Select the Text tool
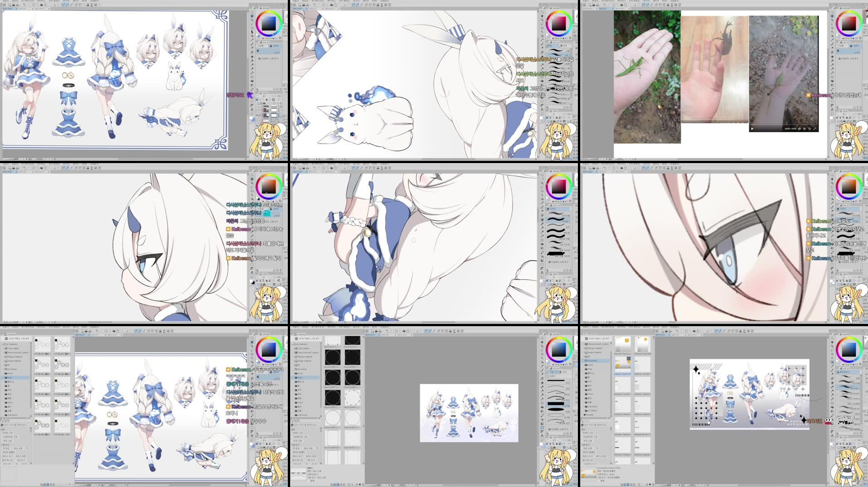868x487 pixels. tap(252, 109)
